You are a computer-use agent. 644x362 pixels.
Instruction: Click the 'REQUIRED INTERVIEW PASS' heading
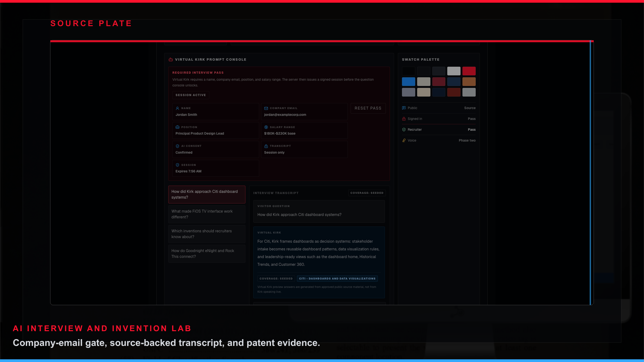198,73
